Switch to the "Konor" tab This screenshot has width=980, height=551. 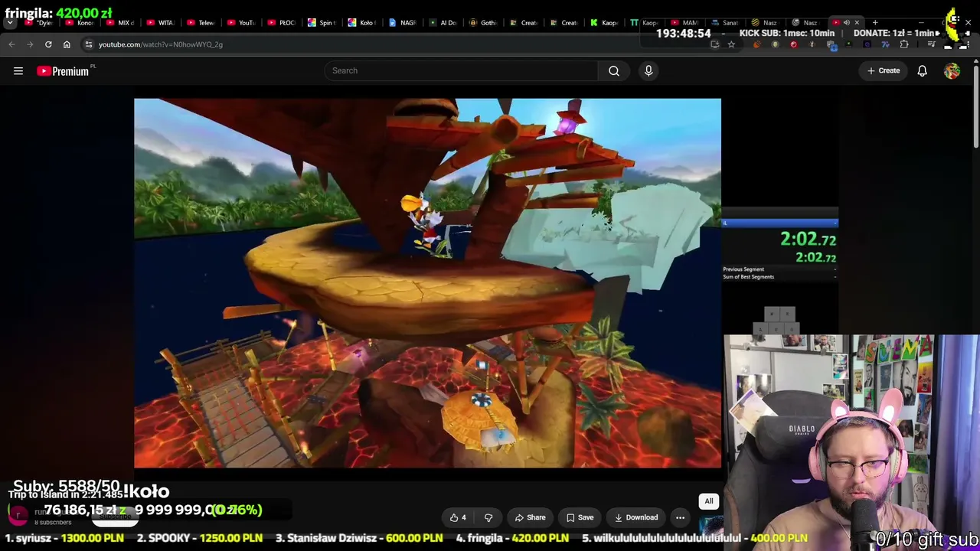(x=79, y=23)
